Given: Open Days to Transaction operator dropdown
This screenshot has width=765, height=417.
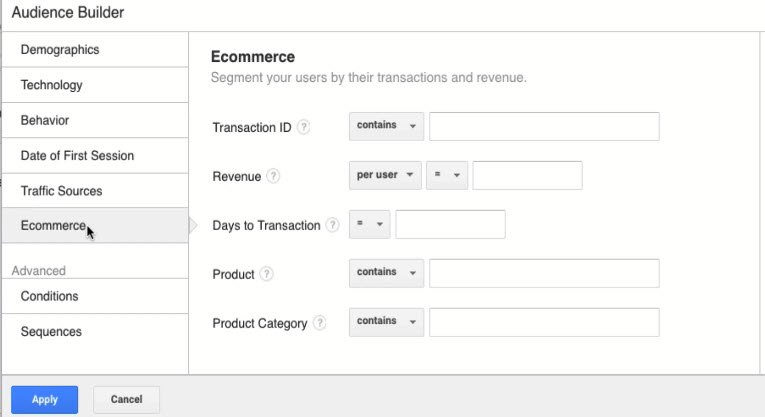Looking at the screenshot, I should 370,224.
